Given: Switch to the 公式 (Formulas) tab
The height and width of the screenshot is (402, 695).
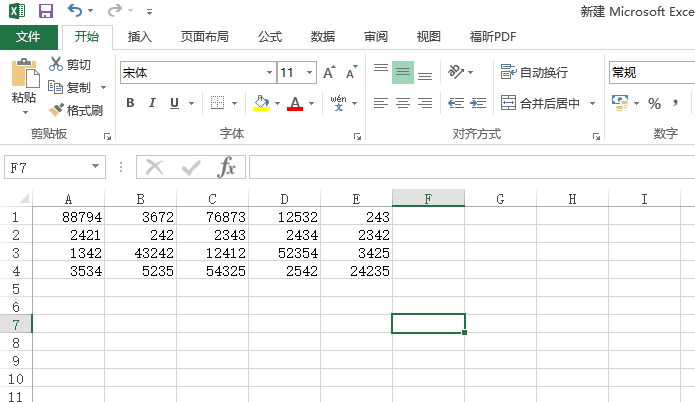Looking at the screenshot, I should 270,37.
